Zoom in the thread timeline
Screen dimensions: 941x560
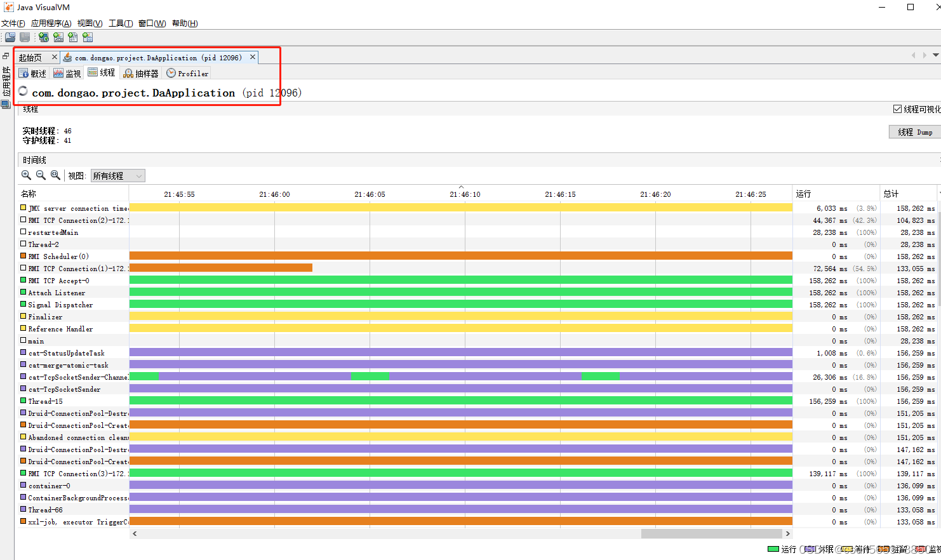coord(26,175)
